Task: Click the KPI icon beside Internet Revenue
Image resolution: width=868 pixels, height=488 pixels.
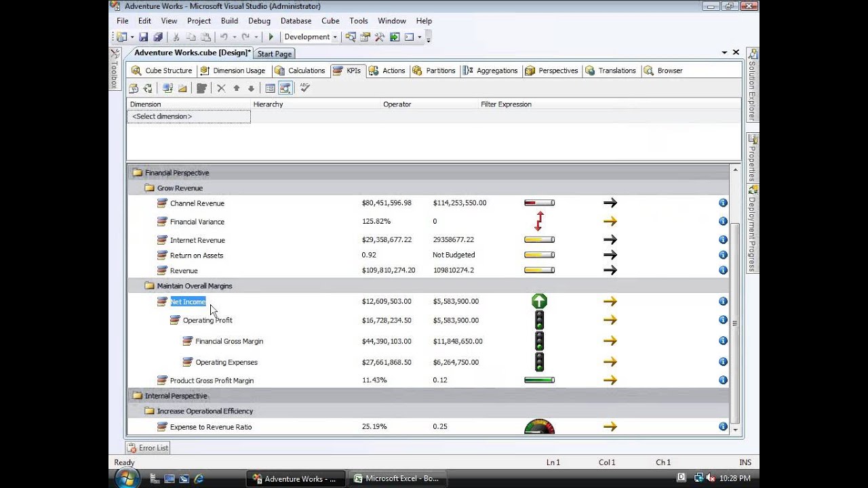Action: pyautogui.click(x=162, y=240)
